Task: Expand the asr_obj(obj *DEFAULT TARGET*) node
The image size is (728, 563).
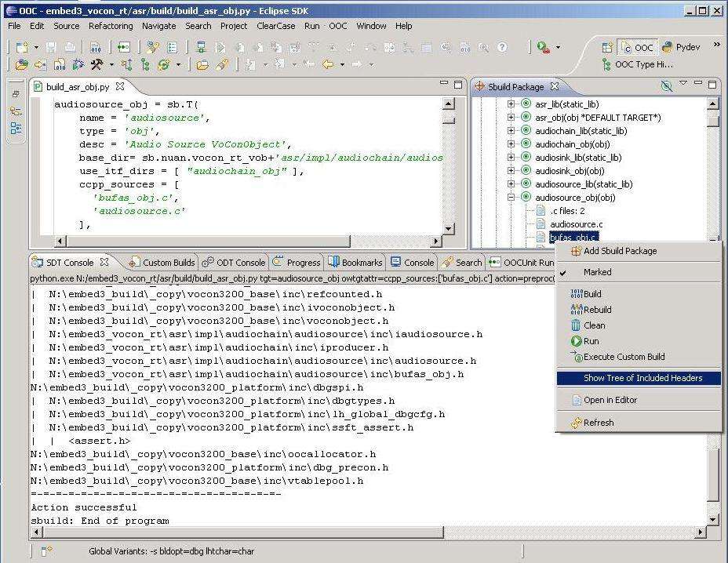Action: click(511, 118)
